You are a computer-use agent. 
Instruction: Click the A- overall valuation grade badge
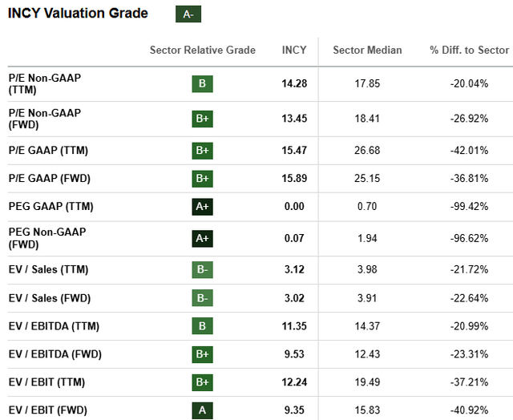(x=188, y=14)
